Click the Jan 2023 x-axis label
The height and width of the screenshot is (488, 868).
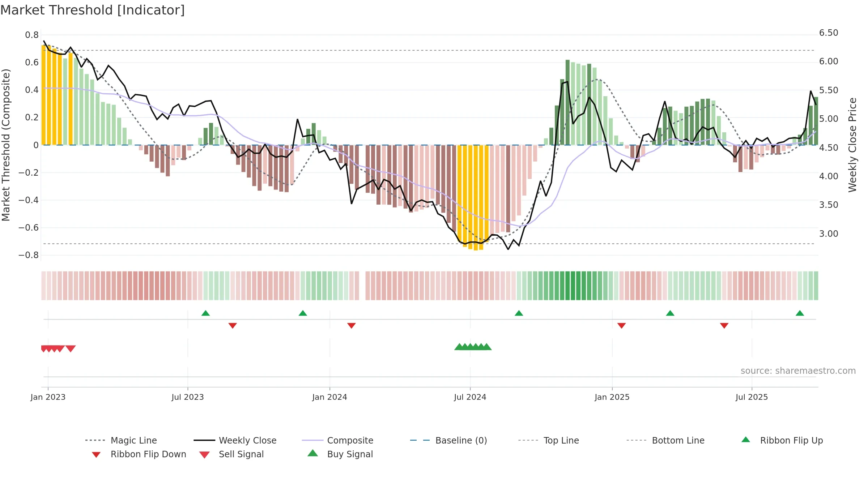(48, 397)
